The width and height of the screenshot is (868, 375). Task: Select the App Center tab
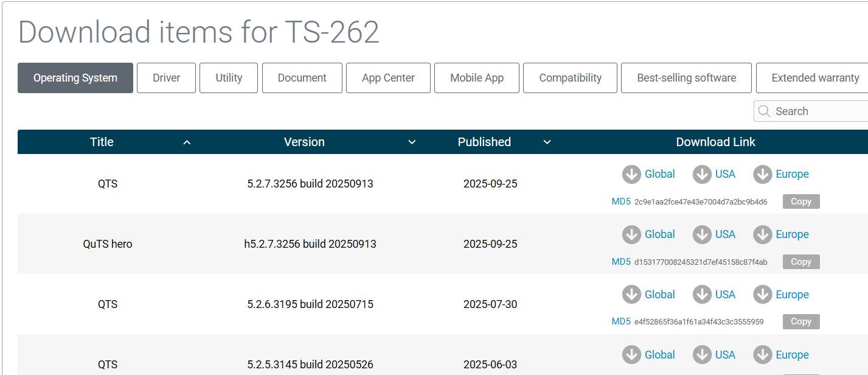pos(388,78)
